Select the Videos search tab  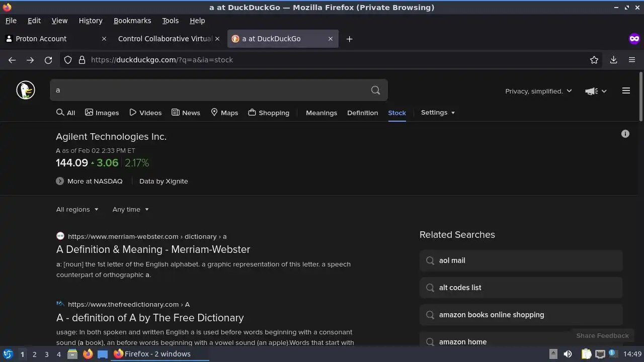point(145,113)
